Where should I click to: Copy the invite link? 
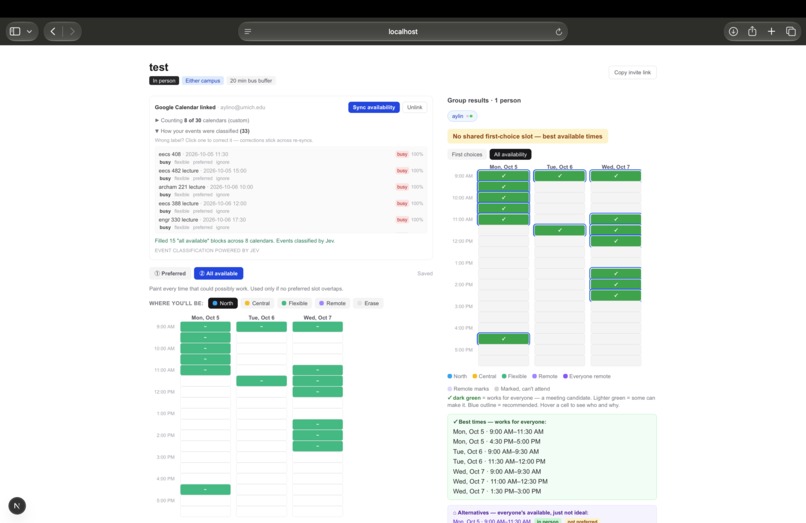tap(632, 73)
